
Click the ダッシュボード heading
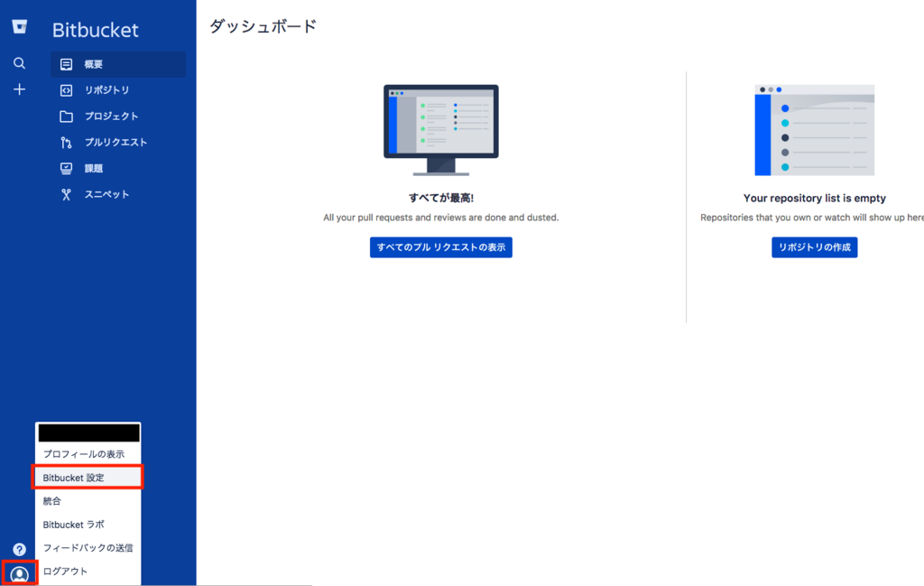click(263, 26)
